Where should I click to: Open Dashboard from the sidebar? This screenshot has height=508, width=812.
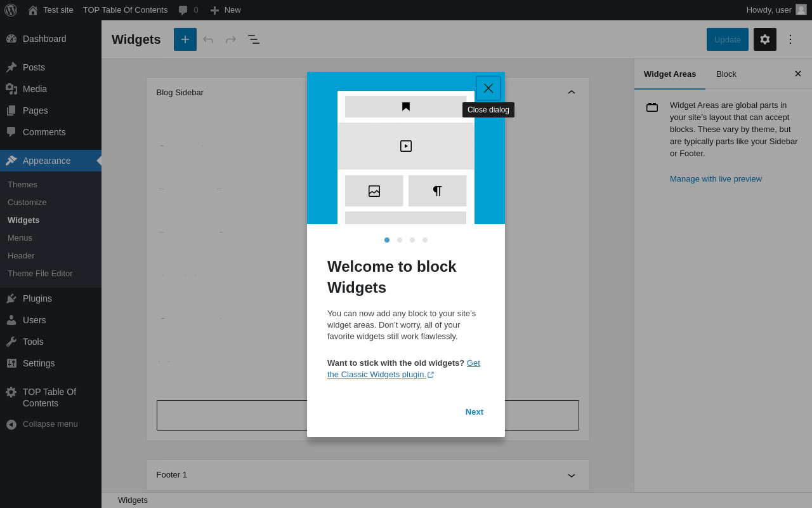[51, 39]
